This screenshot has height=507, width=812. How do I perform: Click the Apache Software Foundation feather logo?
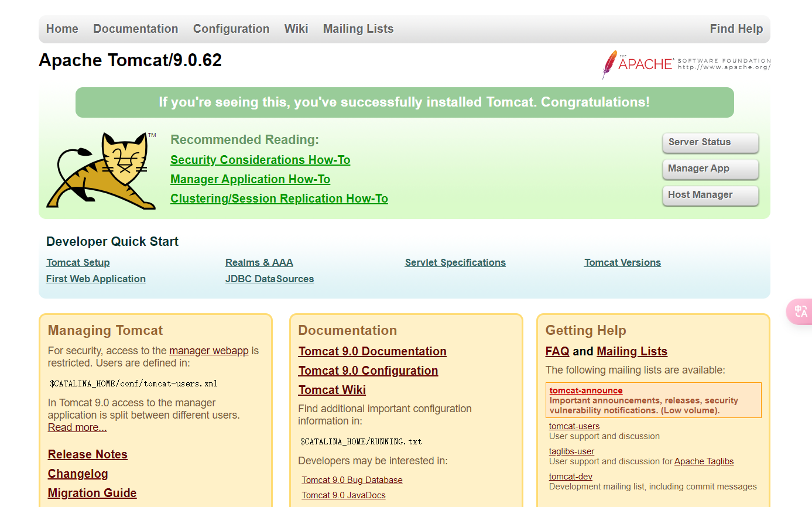click(686, 64)
